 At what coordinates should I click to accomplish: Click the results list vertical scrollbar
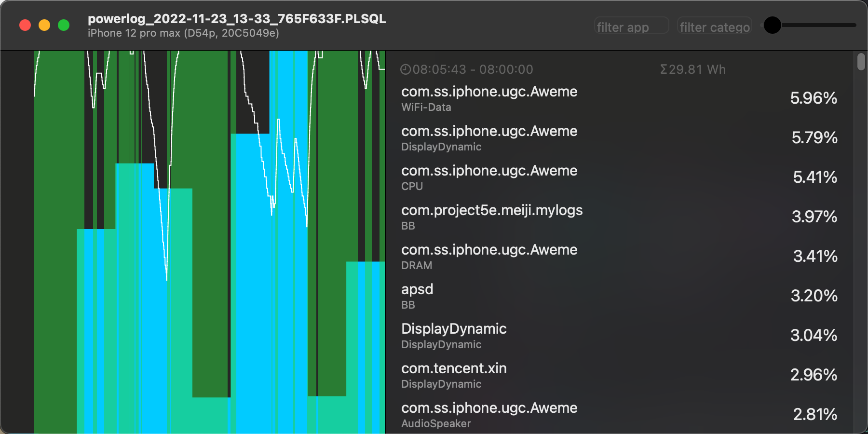click(861, 62)
